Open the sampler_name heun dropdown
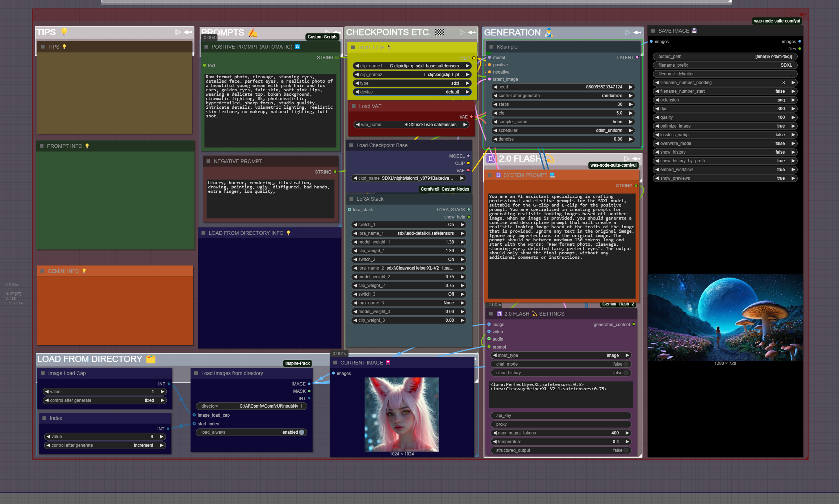This screenshot has height=504, width=839. click(x=563, y=122)
